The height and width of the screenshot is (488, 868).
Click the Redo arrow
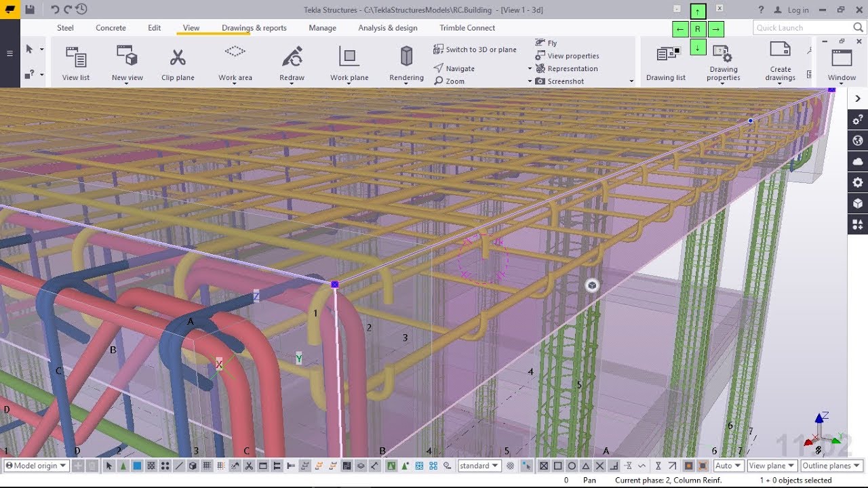[x=68, y=9]
